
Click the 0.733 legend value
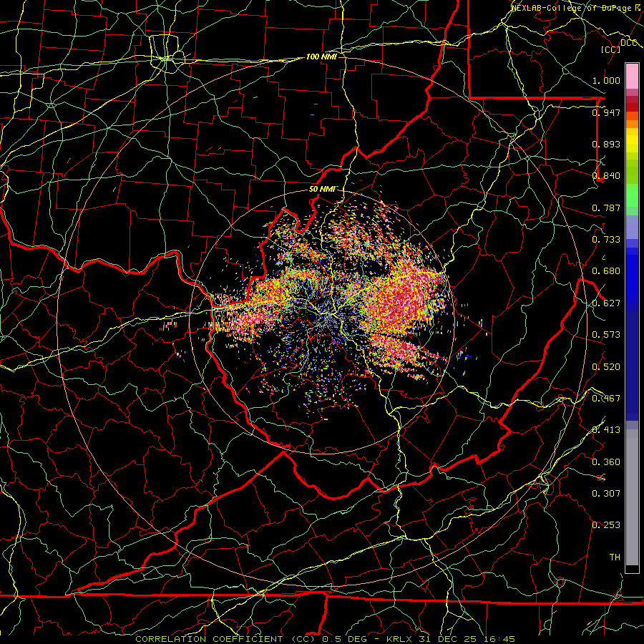[606, 240]
